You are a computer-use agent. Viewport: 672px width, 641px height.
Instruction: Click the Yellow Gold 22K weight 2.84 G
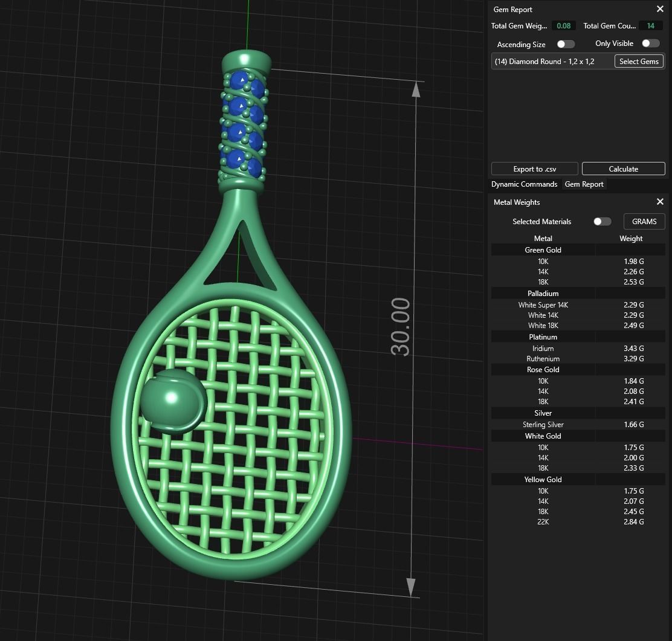coord(633,522)
